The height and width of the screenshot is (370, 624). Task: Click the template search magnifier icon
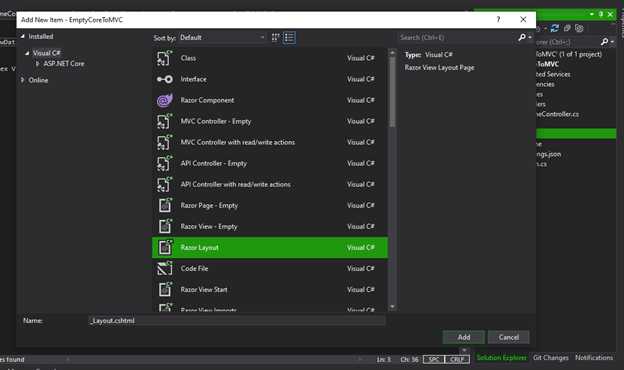pyautogui.click(x=522, y=37)
